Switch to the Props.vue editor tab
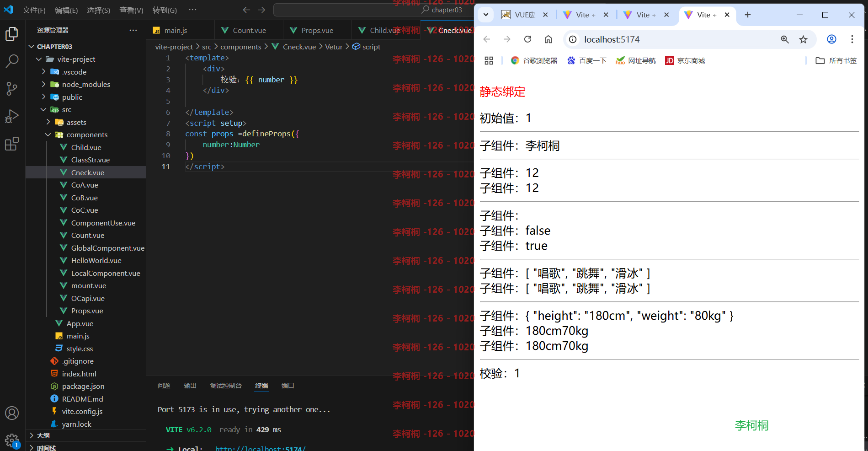 [317, 30]
